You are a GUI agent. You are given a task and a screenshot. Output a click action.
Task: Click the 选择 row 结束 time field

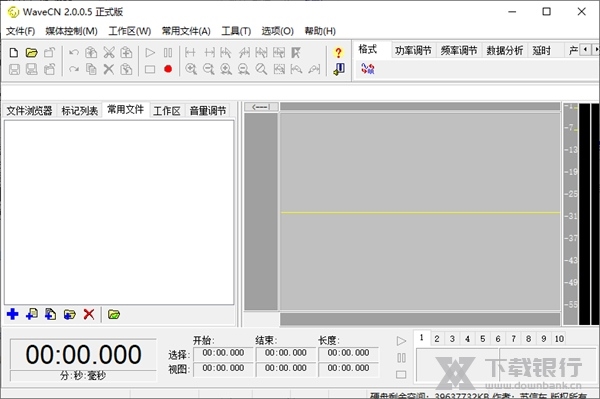pyautogui.click(x=285, y=353)
